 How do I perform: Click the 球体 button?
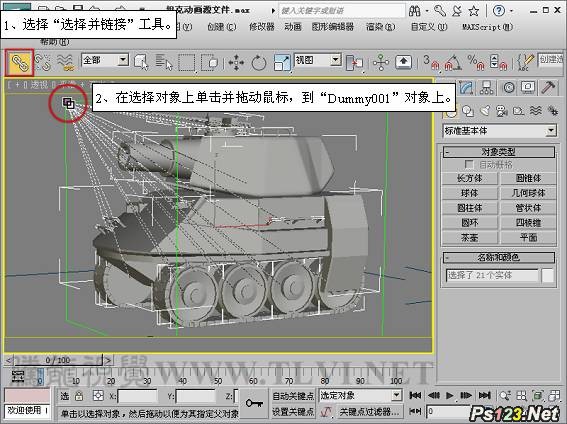[469, 193]
